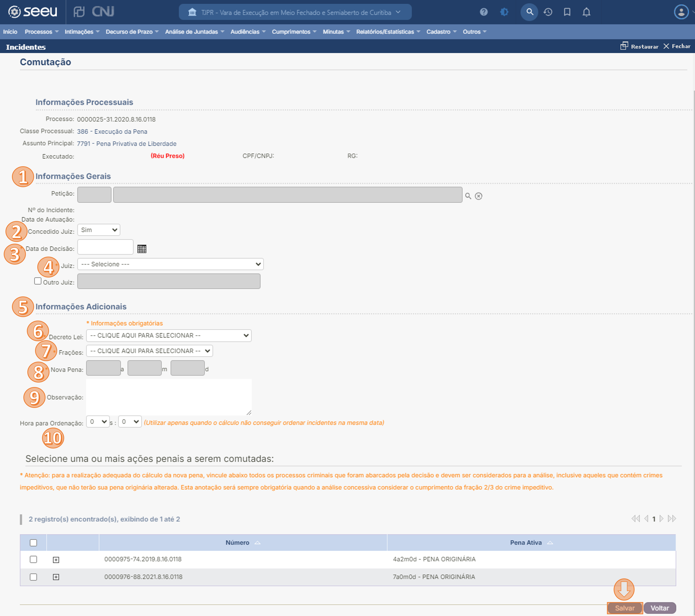This screenshot has height=616, width=695.
Task: Click the Voltar button
Action: 660,608
